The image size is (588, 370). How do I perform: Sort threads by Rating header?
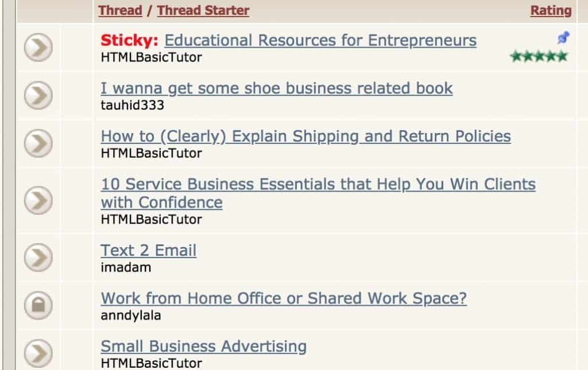click(551, 10)
